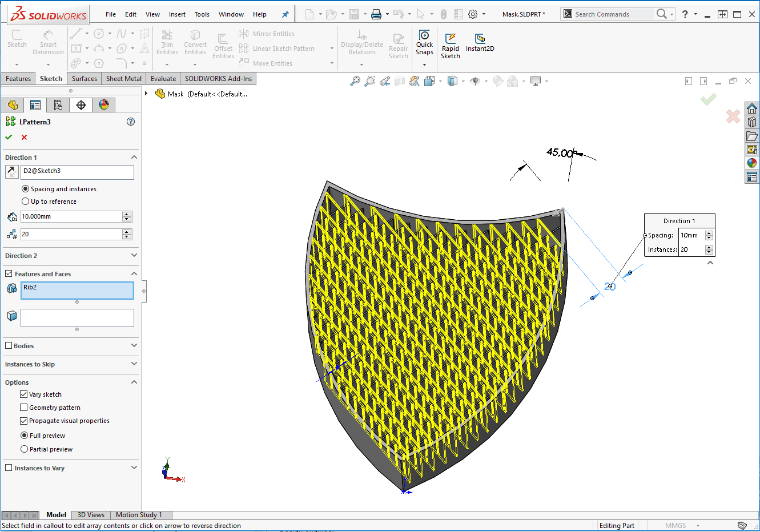760x532 pixels.
Task: Open the Display Manager color-wheel tab
Action: tap(103, 105)
